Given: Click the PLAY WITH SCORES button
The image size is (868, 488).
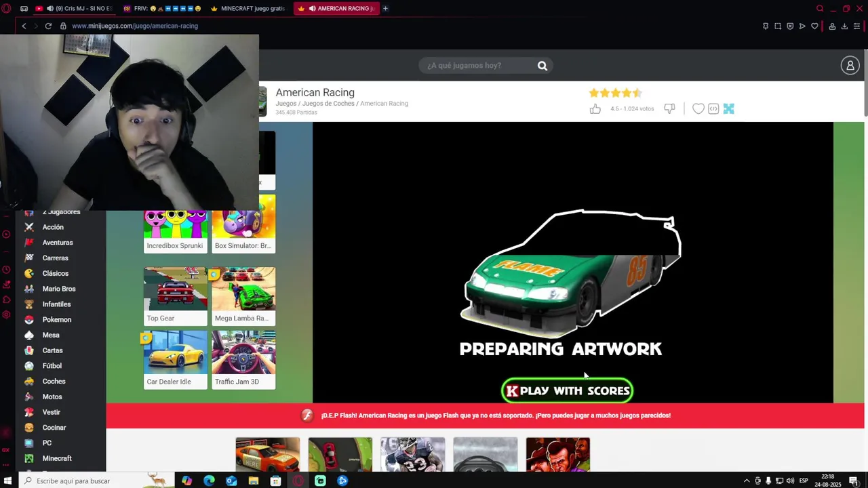Looking at the screenshot, I should [567, 390].
